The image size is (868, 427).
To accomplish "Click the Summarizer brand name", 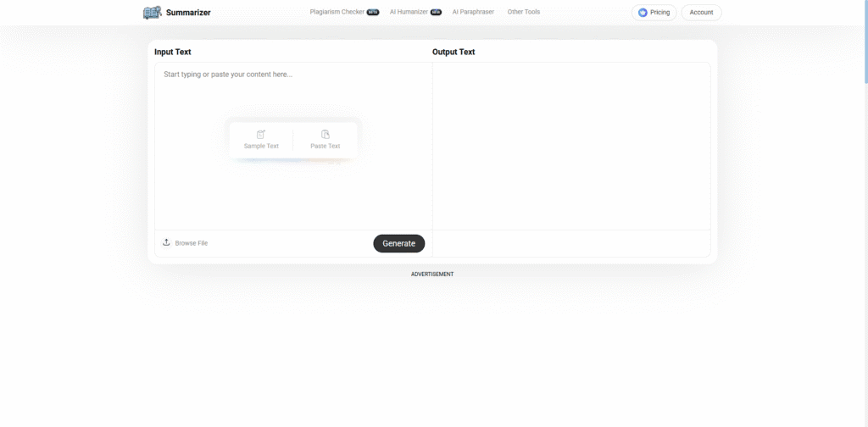I will pos(188,13).
